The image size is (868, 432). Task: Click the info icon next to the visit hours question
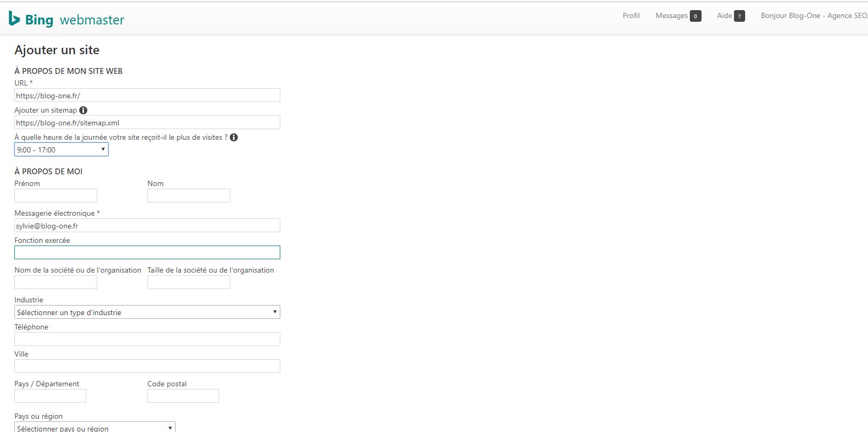(233, 137)
